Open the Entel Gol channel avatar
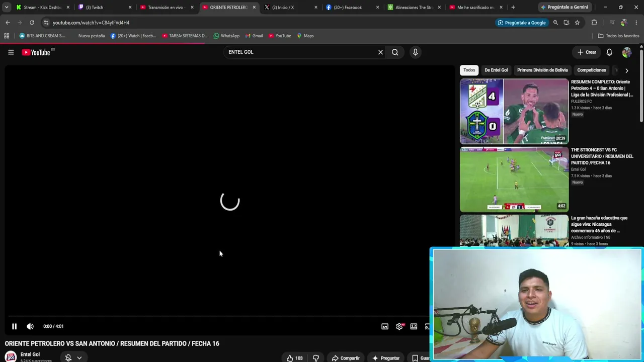Viewport: 644px width, 362px height. [11, 356]
